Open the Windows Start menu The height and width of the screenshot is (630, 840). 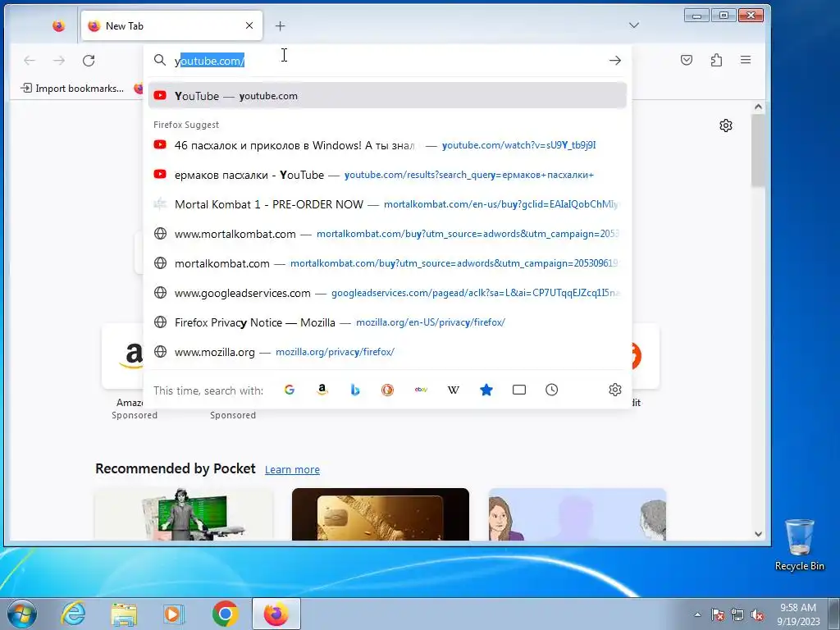pyautogui.click(x=21, y=614)
